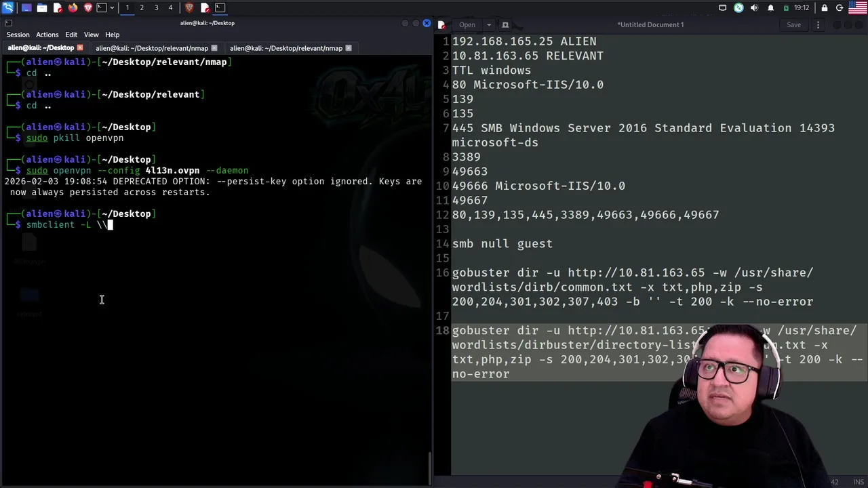This screenshot has width=868, height=488.
Task: Click the TTL windows line in editor
Action: point(492,70)
